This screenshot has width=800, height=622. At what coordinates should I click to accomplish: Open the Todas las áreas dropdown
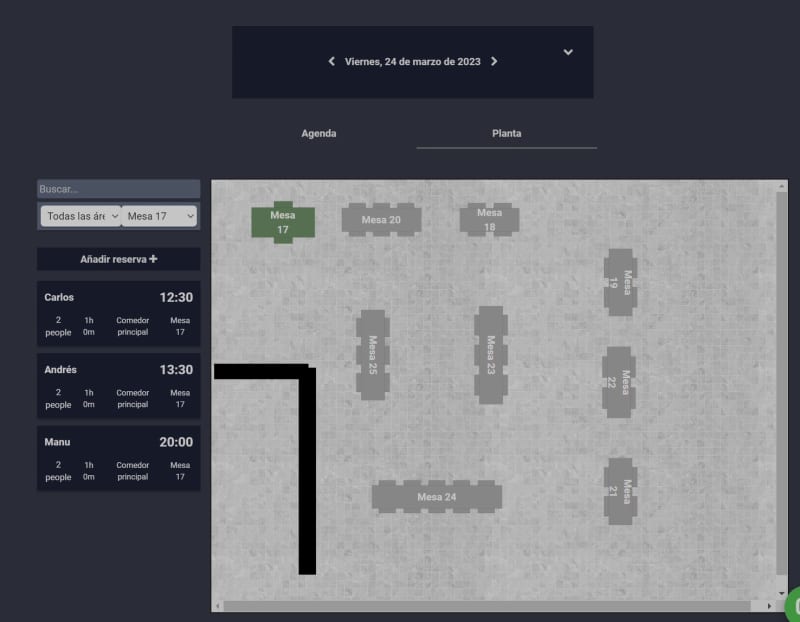[x=81, y=216]
